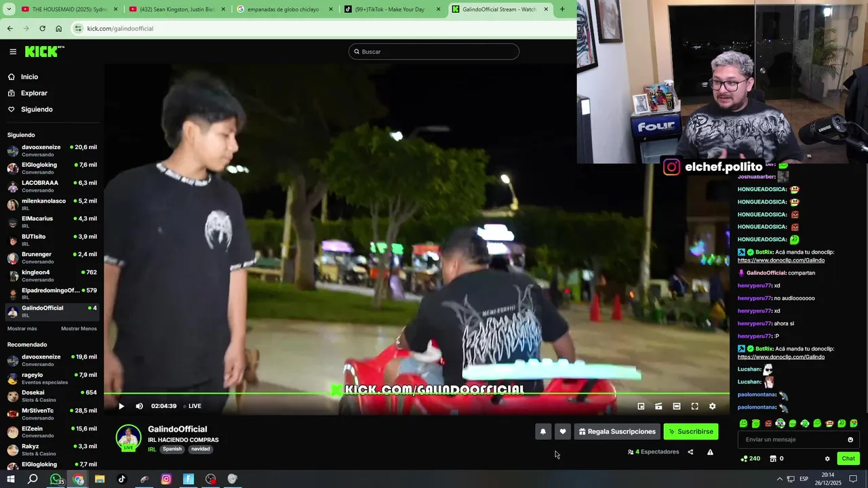
Task: Click the Spanish tag under stream title
Action: 172,449
